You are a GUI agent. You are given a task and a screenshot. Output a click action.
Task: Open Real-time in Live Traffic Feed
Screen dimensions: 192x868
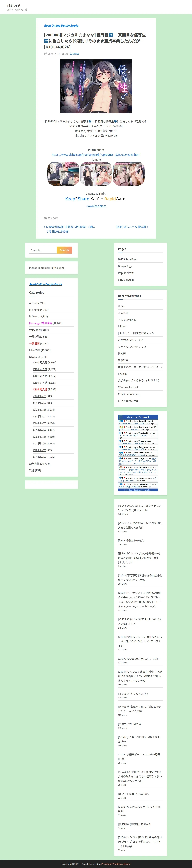(128, 490)
